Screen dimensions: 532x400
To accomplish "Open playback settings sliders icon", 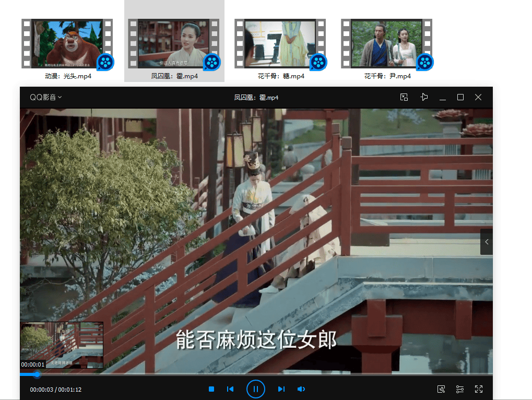I will pyautogui.click(x=460, y=389).
